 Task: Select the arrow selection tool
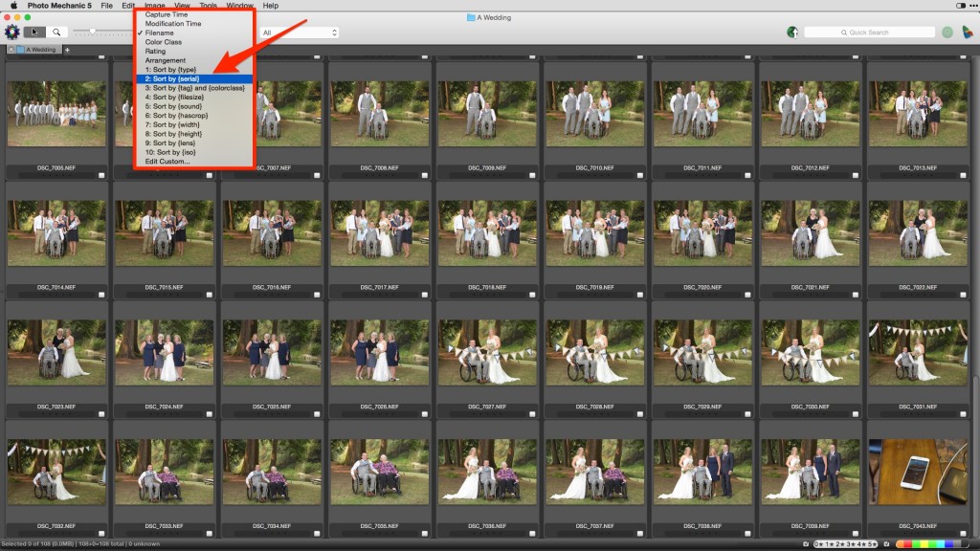pos(35,31)
